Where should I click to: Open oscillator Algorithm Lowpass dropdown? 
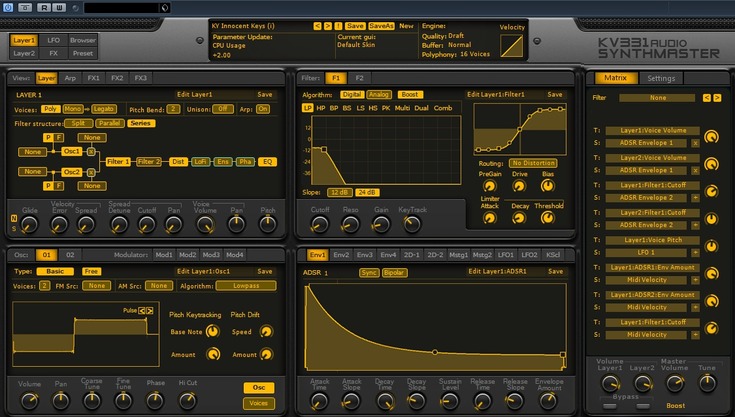(x=246, y=286)
